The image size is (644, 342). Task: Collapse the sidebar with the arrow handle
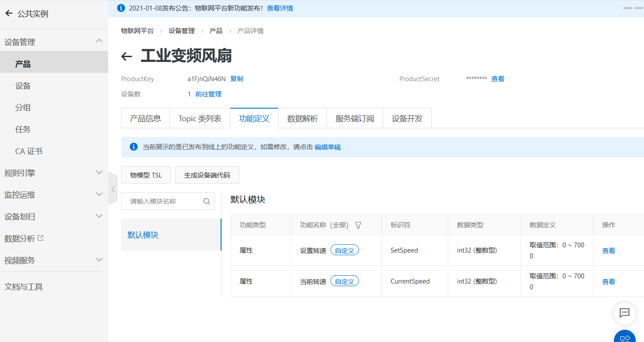pos(113,189)
